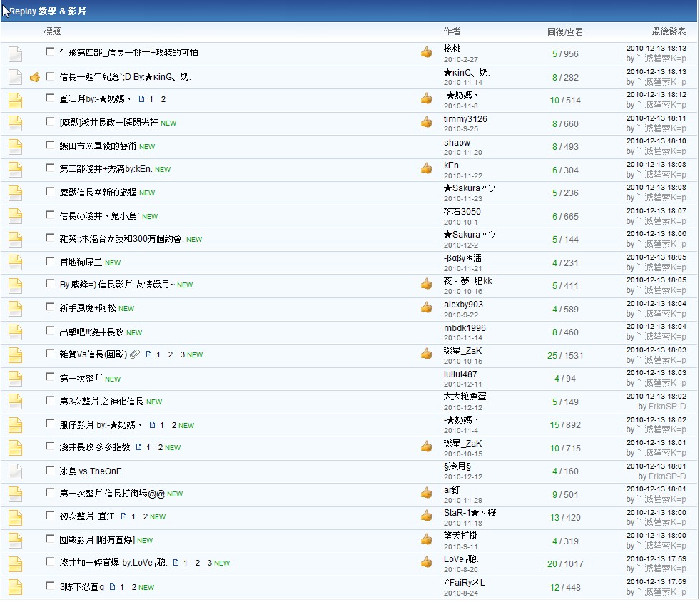This screenshot has height=602, width=700.
Task: Check the box for 冰島 vs TheOnE
Action: pyautogui.click(x=50, y=470)
